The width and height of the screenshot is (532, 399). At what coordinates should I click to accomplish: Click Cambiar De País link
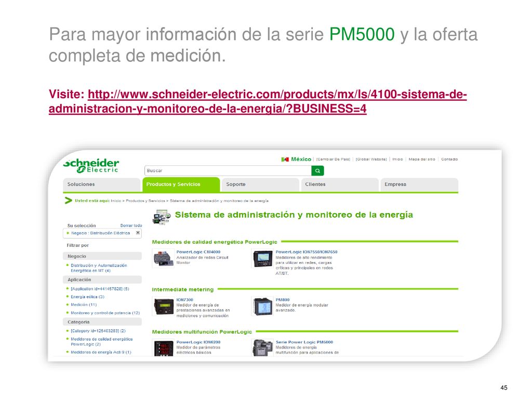point(333,159)
